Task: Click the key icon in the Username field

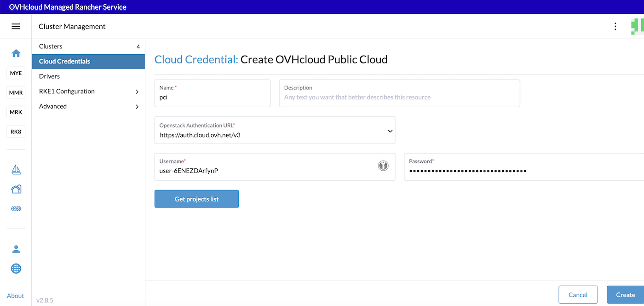Action: click(383, 165)
